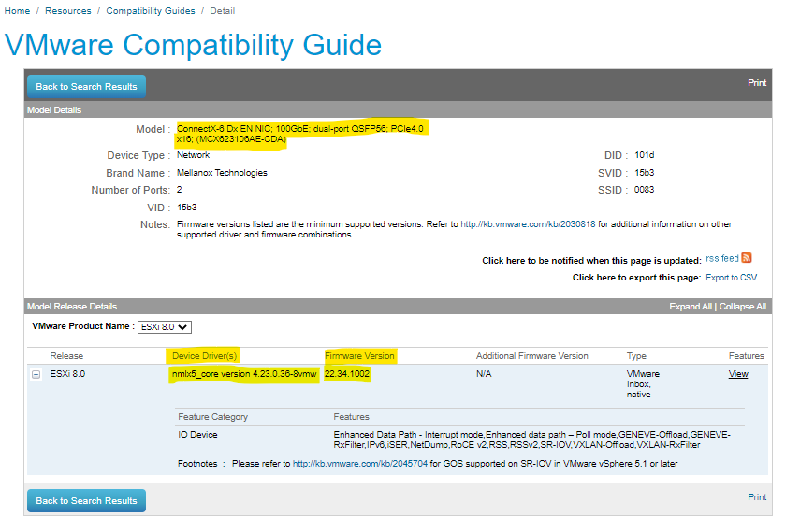Expand All release details
This screenshot has width=800, height=532.
(690, 307)
